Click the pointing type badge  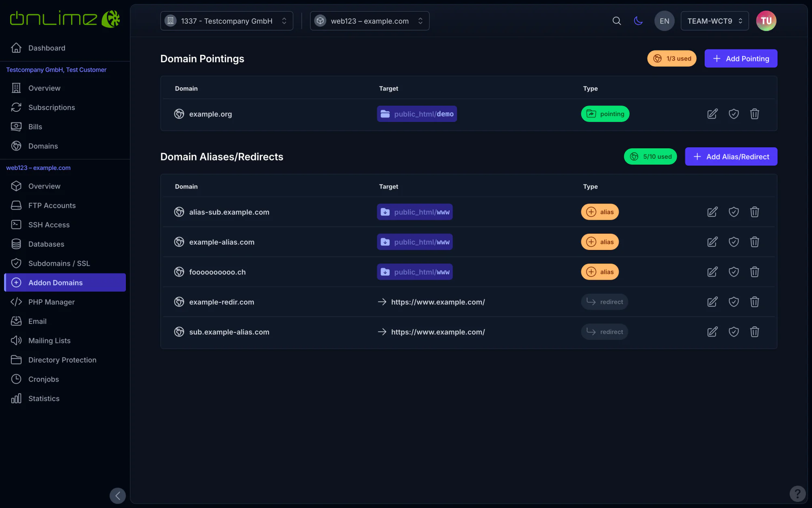[x=605, y=114]
